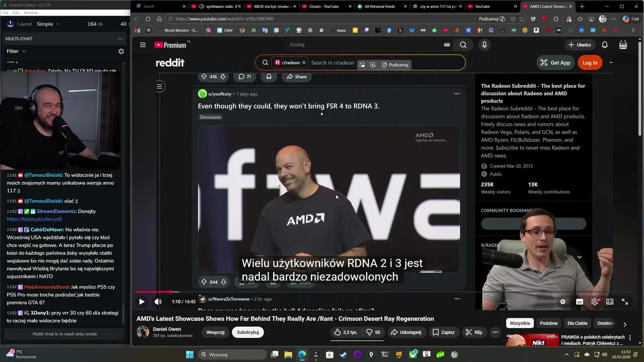Click the Ground Control rocket logo
The height and width of the screenshot is (362, 644).
[x=11, y=24]
